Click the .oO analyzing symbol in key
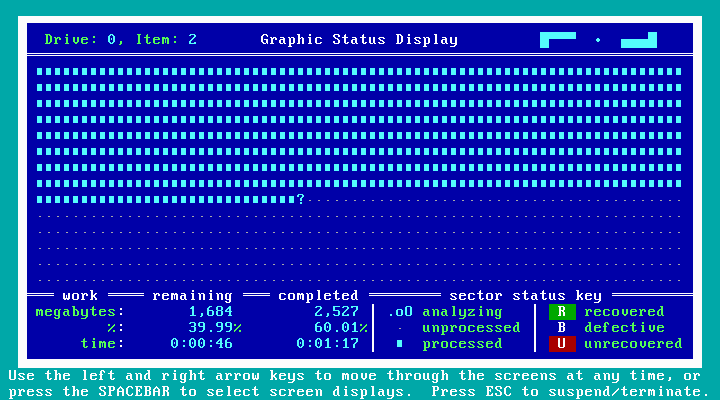720x400 pixels. tap(400, 312)
